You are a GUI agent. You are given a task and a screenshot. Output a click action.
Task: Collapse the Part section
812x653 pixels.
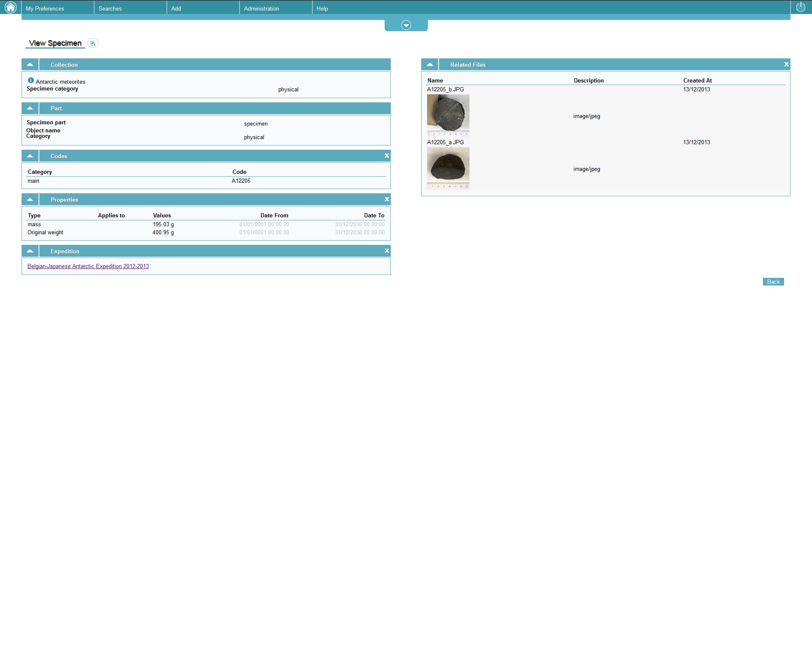point(30,108)
